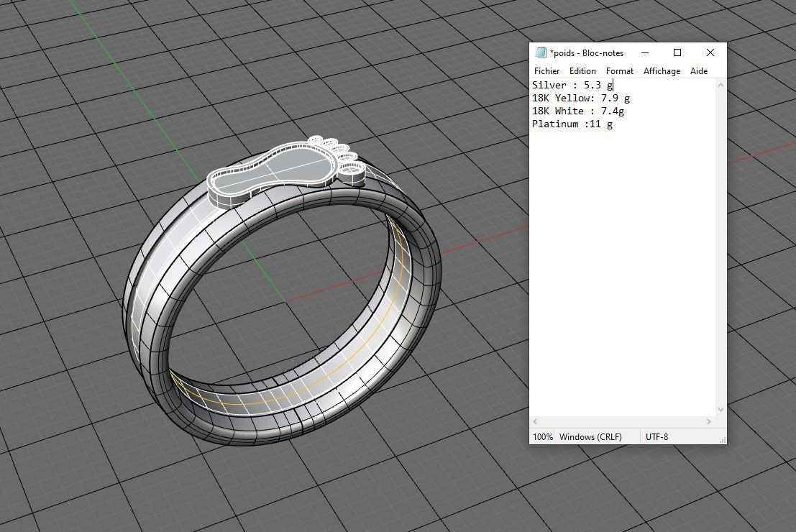This screenshot has height=532, width=796.
Task: Open the Affichage menu in Bloc-notes
Action: pyautogui.click(x=662, y=71)
